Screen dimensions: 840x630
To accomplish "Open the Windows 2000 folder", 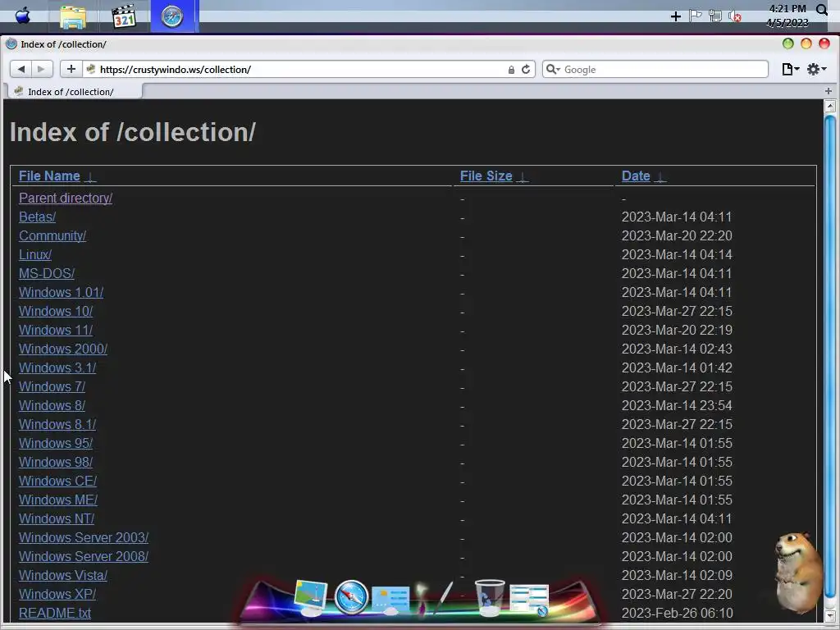I will 63,349.
